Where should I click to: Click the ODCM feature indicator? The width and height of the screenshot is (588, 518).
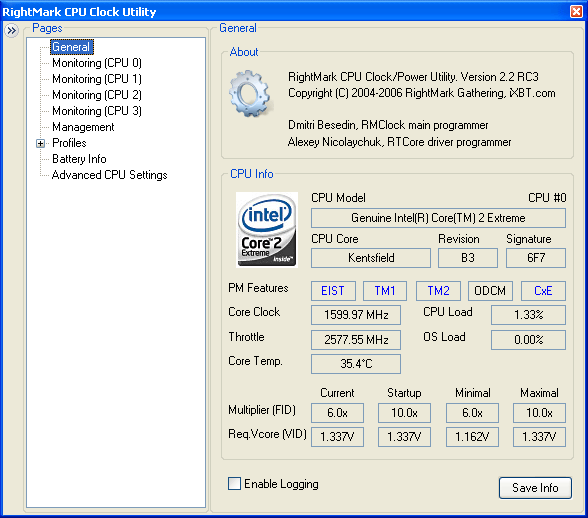(x=490, y=291)
